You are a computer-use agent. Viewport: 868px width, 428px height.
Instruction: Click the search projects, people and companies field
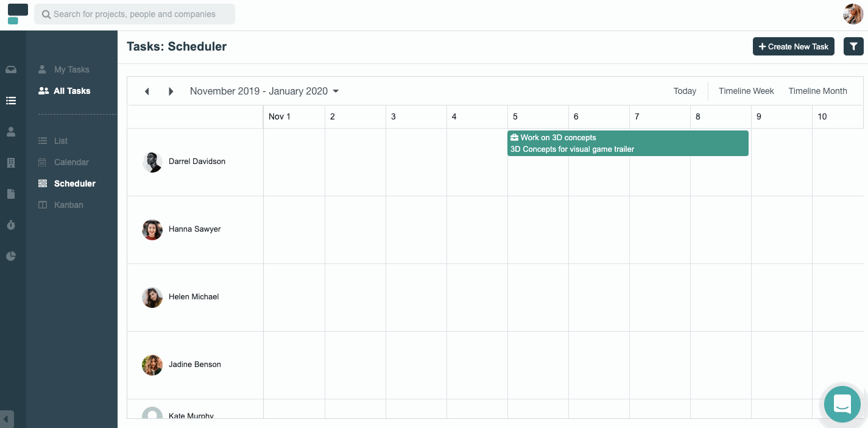[135, 14]
